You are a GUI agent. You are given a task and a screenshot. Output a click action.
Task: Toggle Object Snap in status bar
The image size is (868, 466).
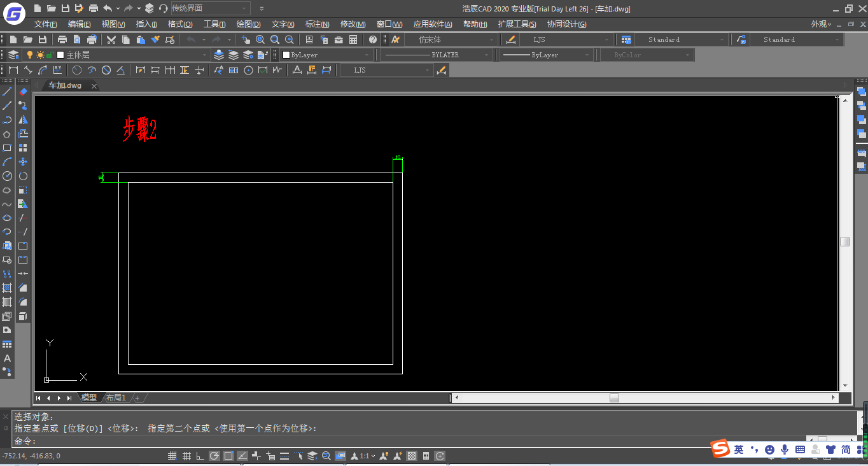(x=228, y=456)
